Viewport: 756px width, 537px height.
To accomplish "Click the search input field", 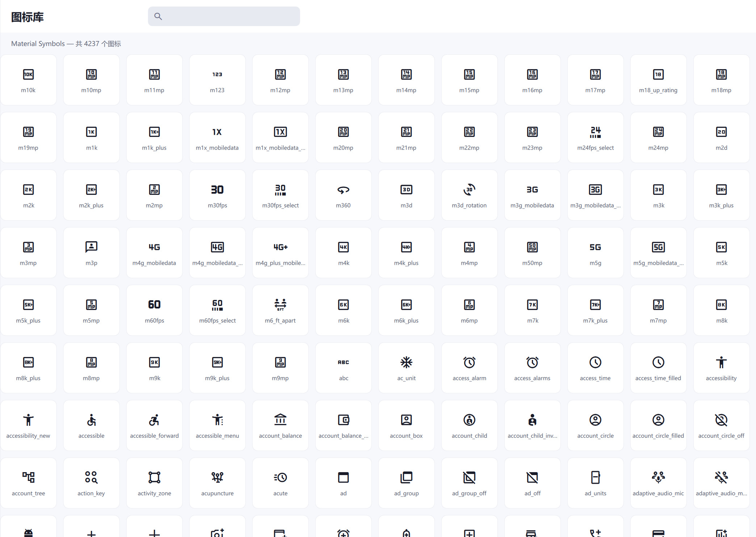I will pos(224,16).
